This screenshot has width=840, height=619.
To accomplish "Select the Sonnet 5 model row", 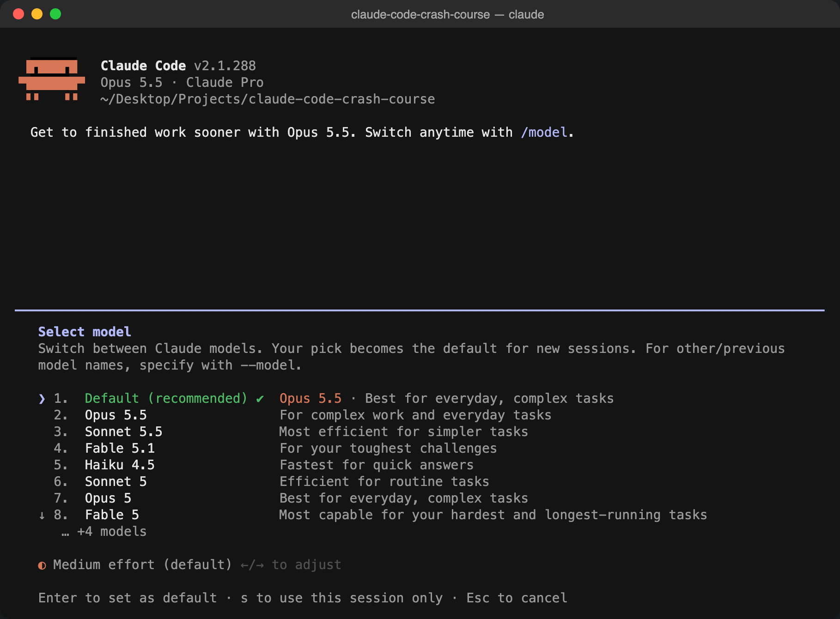I will [116, 481].
